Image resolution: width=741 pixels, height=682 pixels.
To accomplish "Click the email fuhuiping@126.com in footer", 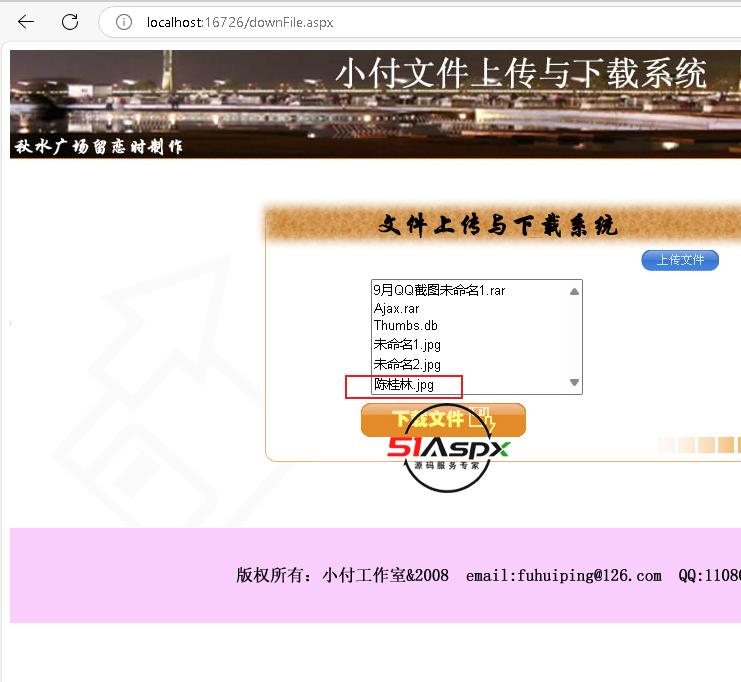I will click(563, 575).
